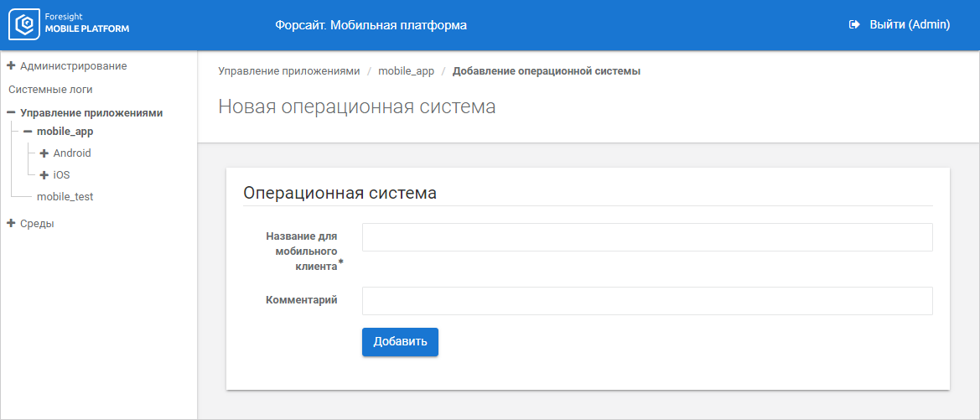The image size is (980, 420).
Task: Collapse the mobile_app tree node
Action: pyautogui.click(x=28, y=131)
